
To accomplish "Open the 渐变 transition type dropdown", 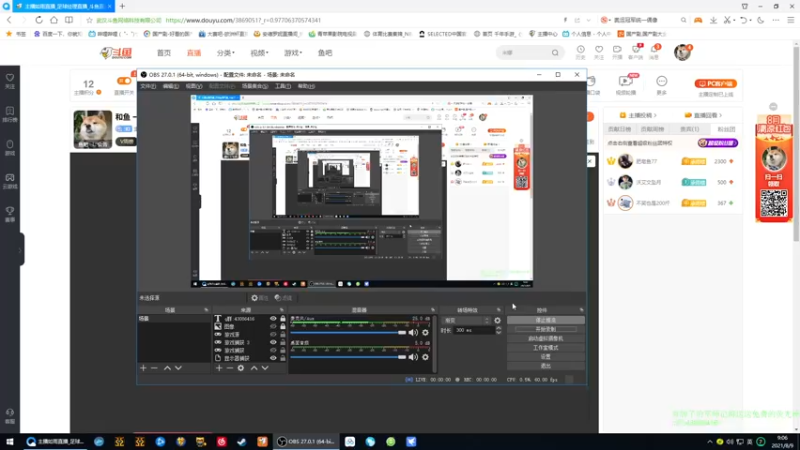I will coord(466,320).
